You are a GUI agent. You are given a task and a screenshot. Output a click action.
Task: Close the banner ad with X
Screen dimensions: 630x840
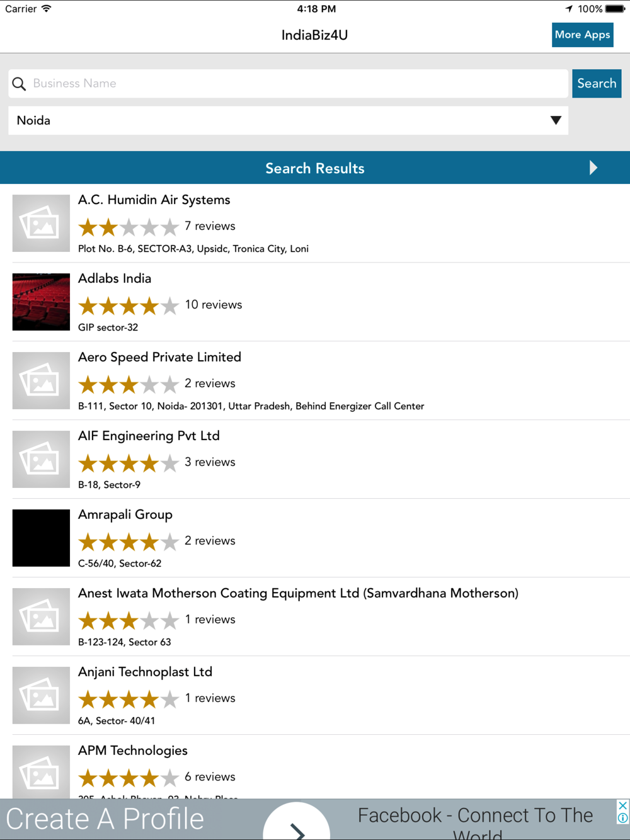coord(622,805)
